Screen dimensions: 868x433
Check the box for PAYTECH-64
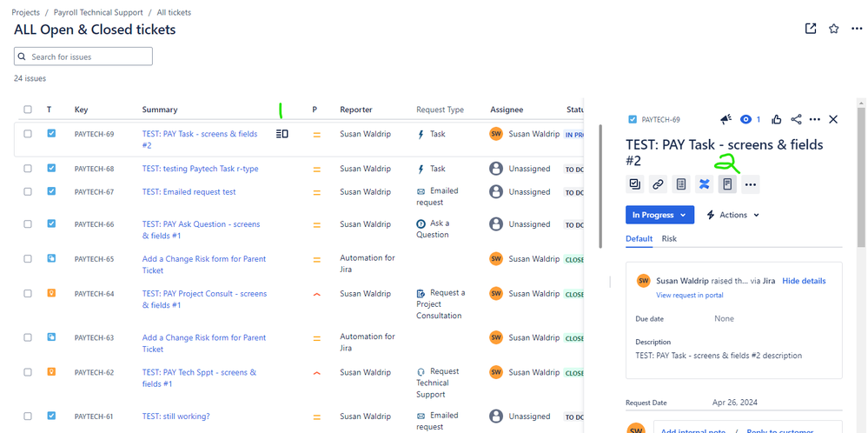coord(28,294)
